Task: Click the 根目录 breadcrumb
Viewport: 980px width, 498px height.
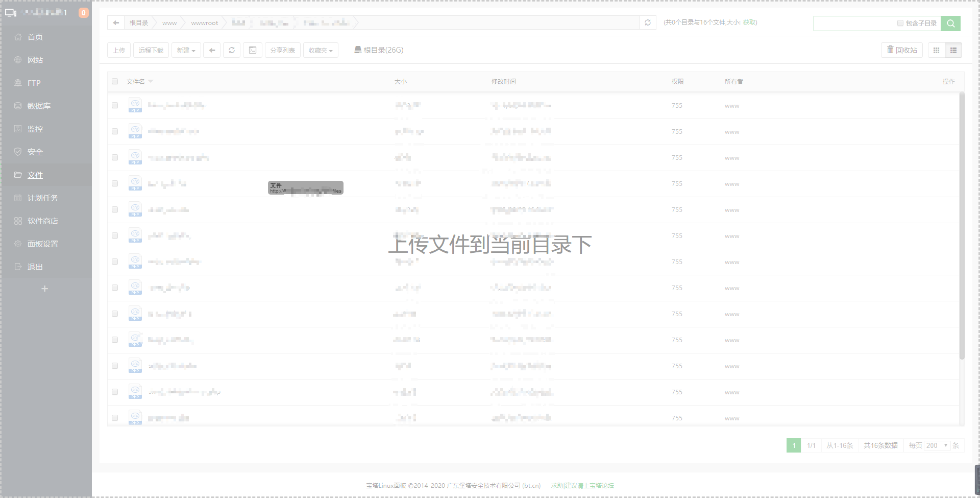Action: (139, 22)
